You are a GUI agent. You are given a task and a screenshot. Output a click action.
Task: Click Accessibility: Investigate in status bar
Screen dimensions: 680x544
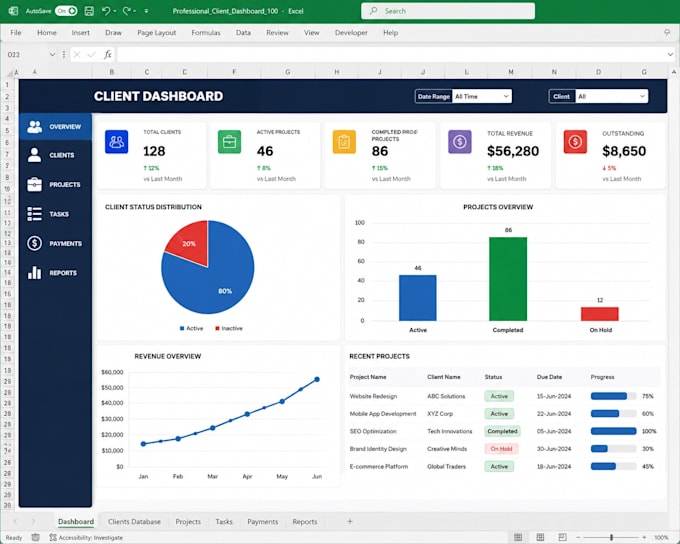pyautogui.click(x=86, y=537)
